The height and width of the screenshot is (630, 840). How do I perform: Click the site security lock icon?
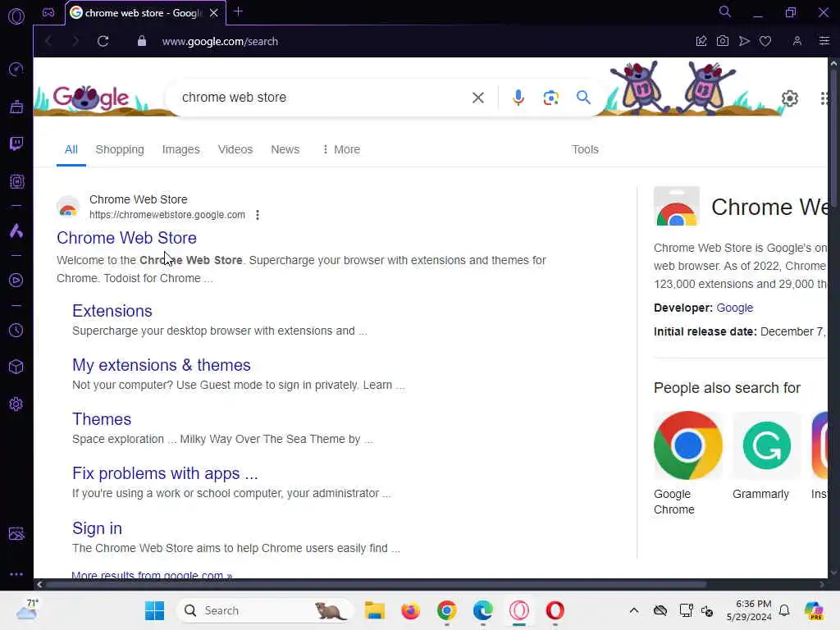[x=141, y=41]
